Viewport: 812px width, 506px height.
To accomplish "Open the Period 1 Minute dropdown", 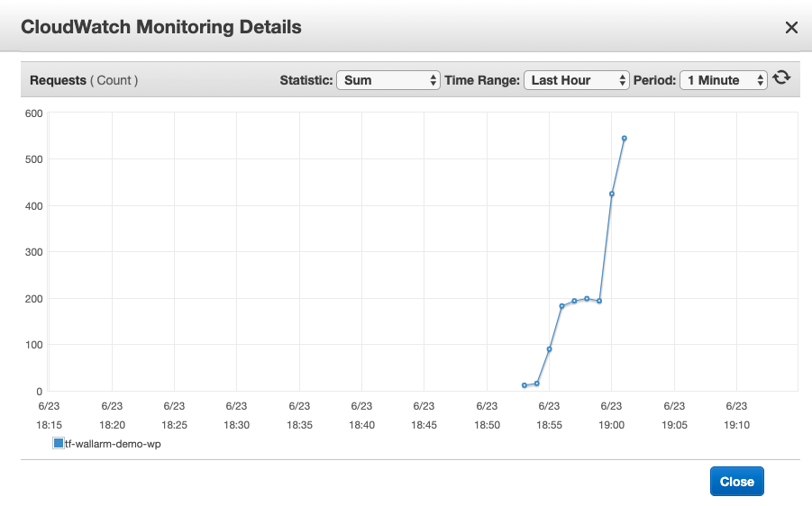I will [723, 80].
